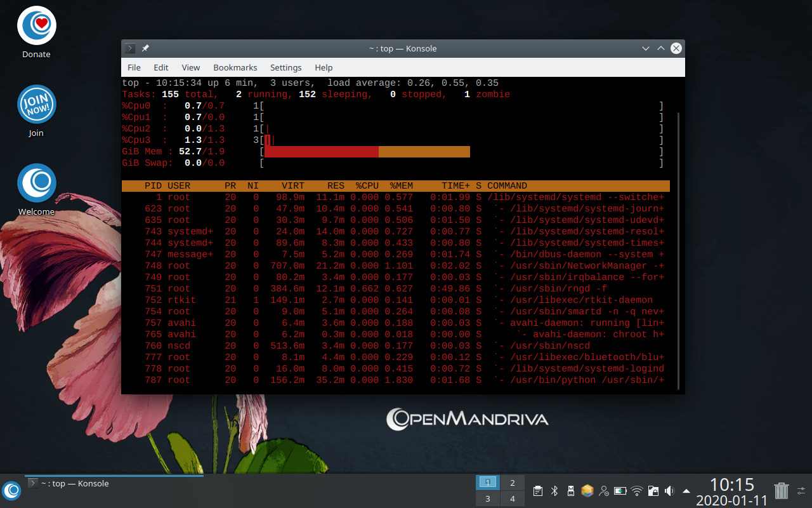Image resolution: width=812 pixels, height=508 pixels.
Task: Mute audio via the speaker tray icon
Action: click(669, 490)
